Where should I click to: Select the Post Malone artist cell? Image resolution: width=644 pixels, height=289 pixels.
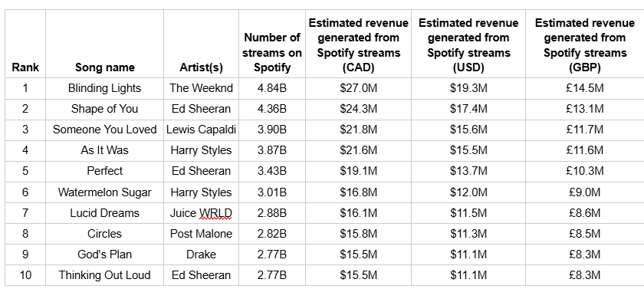(x=201, y=234)
